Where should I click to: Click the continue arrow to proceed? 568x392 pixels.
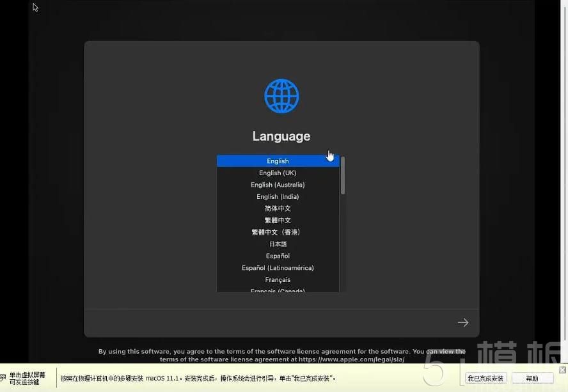pyautogui.click(x=462, y=322)
